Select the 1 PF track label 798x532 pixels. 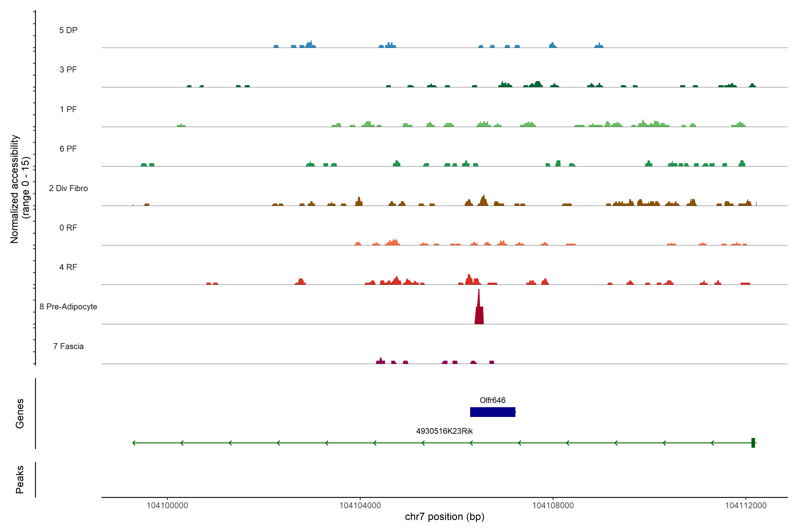tap(68, 109)
